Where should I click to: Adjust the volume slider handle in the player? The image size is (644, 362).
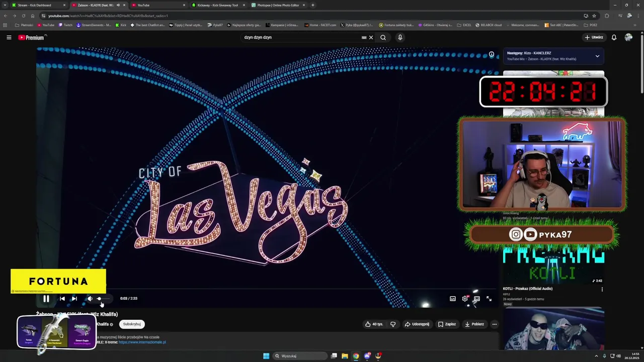[99, 299]
